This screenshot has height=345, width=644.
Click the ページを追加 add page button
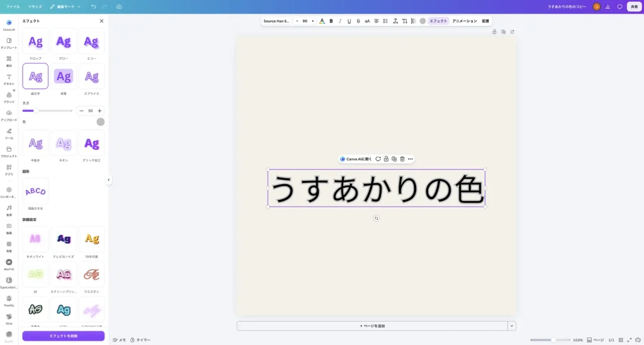tap(372, 326)
